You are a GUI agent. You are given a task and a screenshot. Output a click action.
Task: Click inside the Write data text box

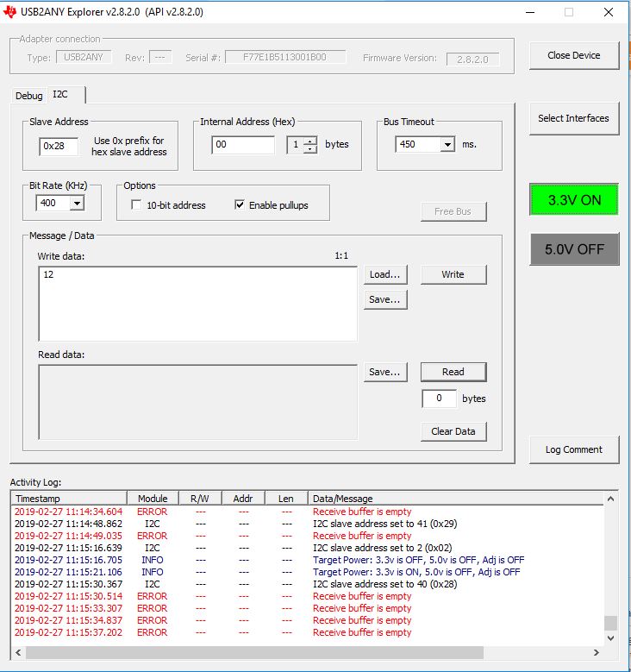[x=197, y=304]
